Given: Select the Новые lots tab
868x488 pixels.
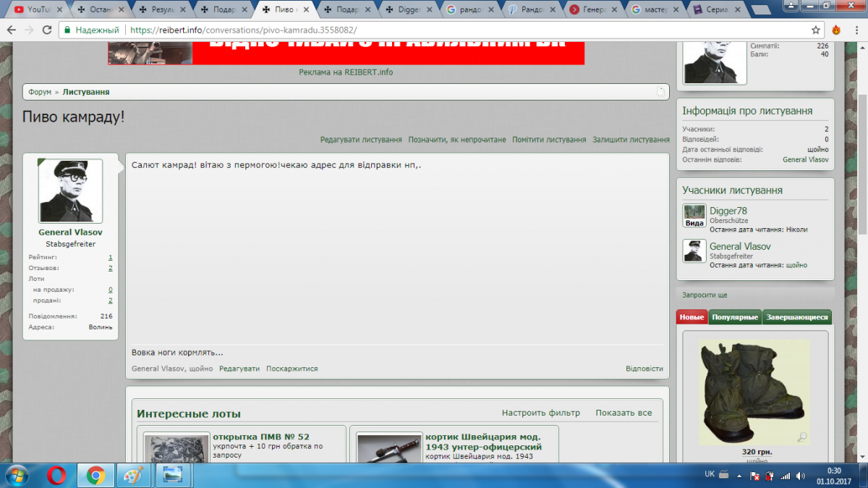Looking at the screenshot, I should pos(692,317).
